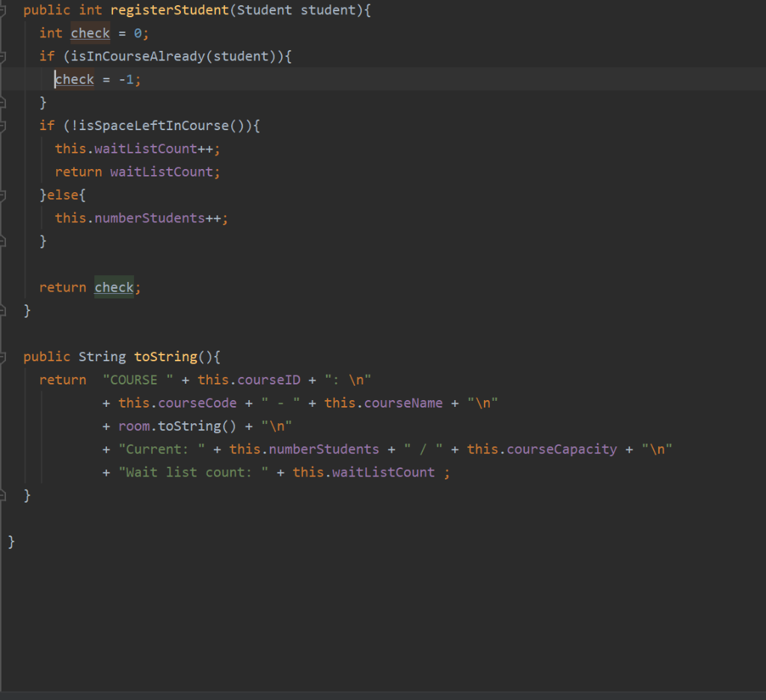The width and height of the screenshot is (766, 700).
Task: Collapse the isSpaceLeftInCourse if block
Action: (5, 125)
